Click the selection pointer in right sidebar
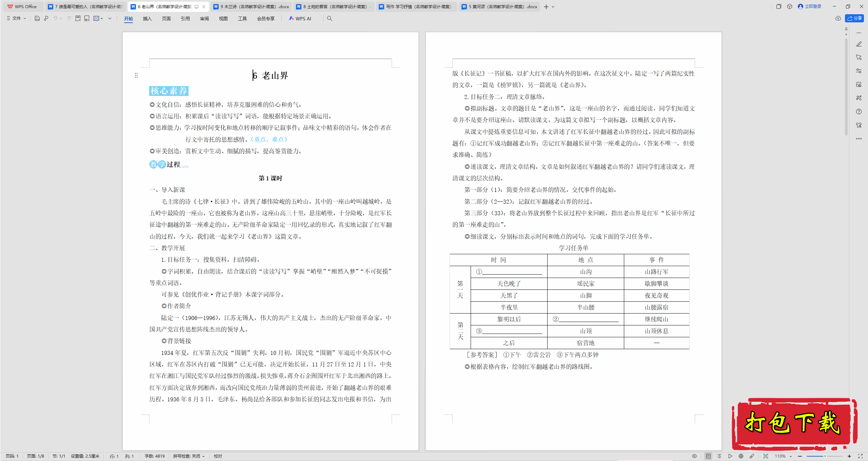The image size is (868, 461). click(859, 57)
